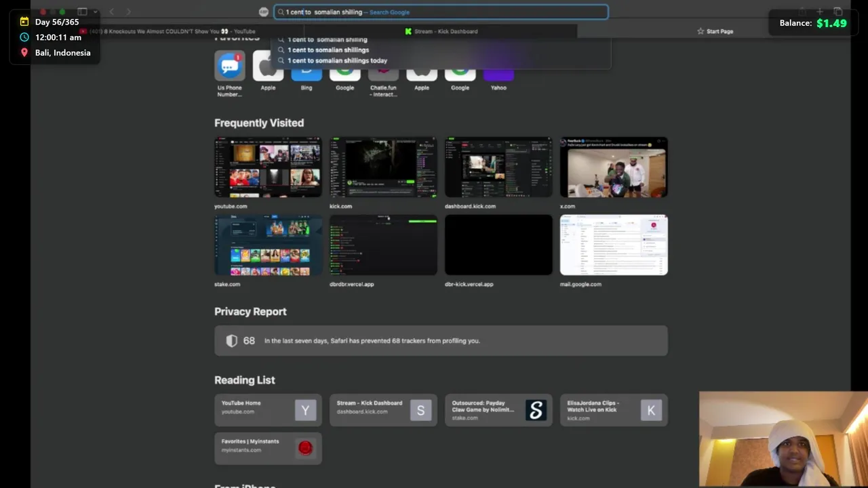This screenshot has width=868, height=488.
Task: Click the Stake S logo icon
Action: [536, 410]
